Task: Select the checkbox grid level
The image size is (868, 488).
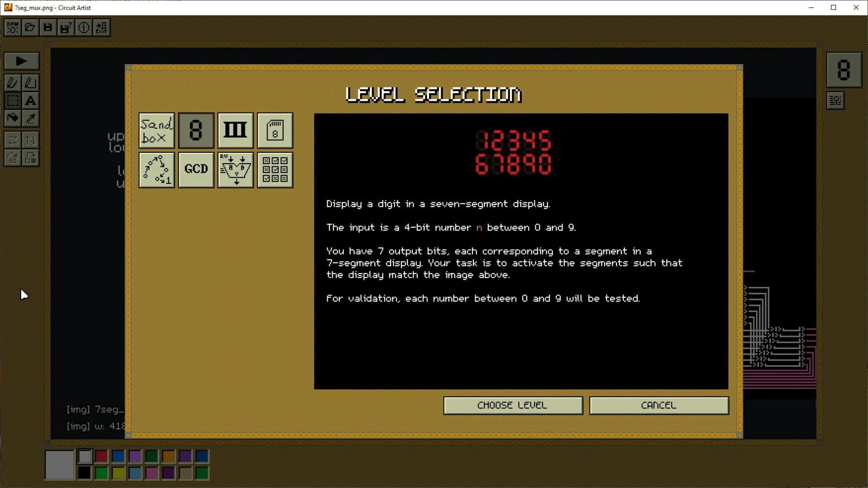Action: [275, 170]
